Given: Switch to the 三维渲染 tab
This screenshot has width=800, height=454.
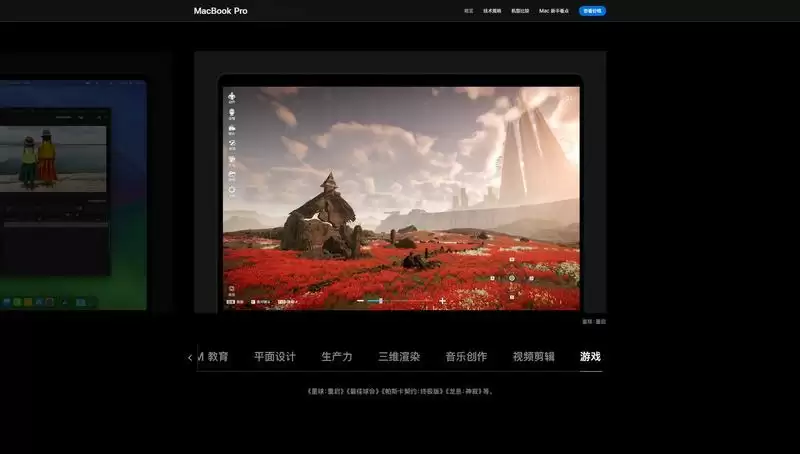Looking at the screenshot, I should [x=399, y=357].
